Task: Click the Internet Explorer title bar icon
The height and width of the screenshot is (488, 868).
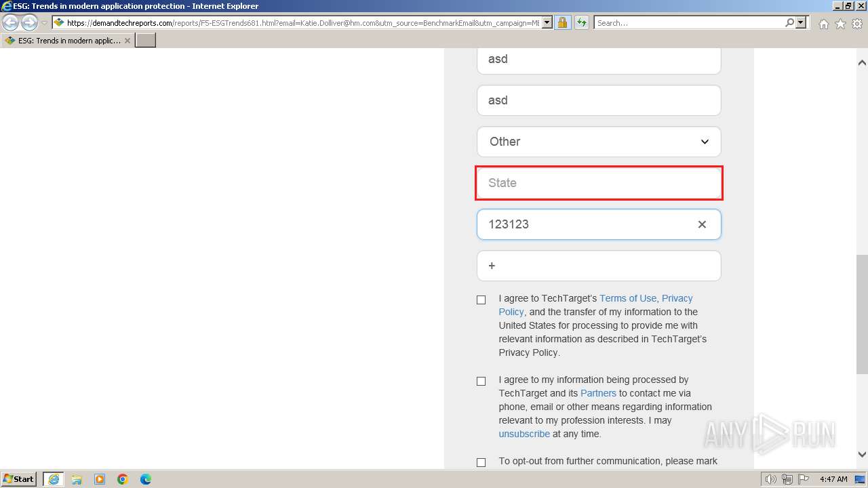Action: [7, 6]
